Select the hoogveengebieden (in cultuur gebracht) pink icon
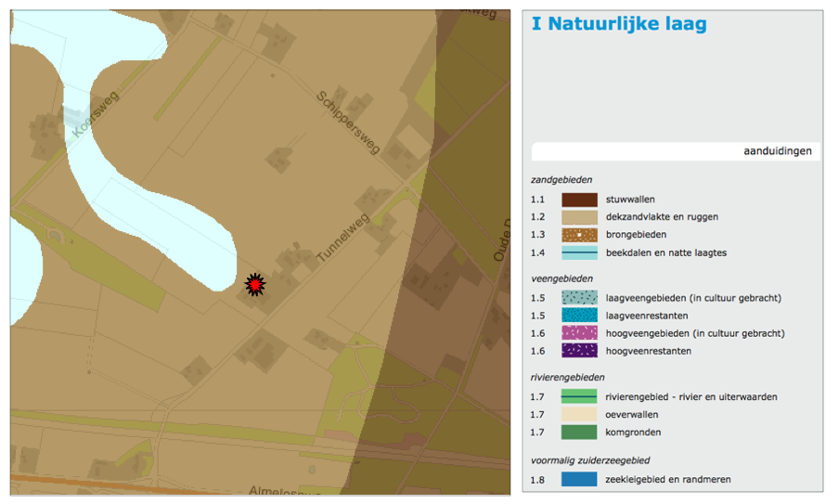This screenshot has height=504, width=839. [578, 333]
